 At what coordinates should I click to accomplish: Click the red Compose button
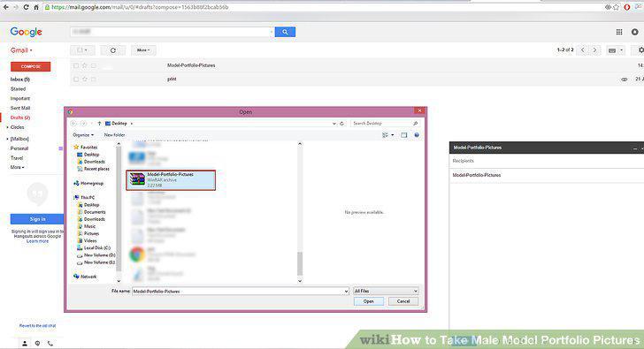click(x=30, y=66)
